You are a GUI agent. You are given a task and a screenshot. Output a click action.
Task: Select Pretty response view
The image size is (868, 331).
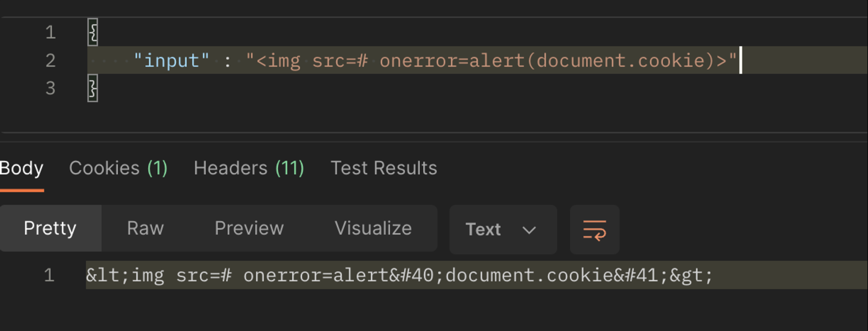[50, 229]
